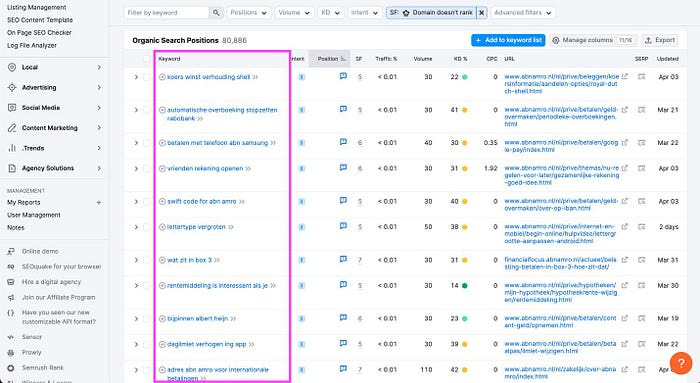Screen dimensions: 700x383
Task: Click inside the 'Filter by keyword' field
Action: tap(167, 12)
